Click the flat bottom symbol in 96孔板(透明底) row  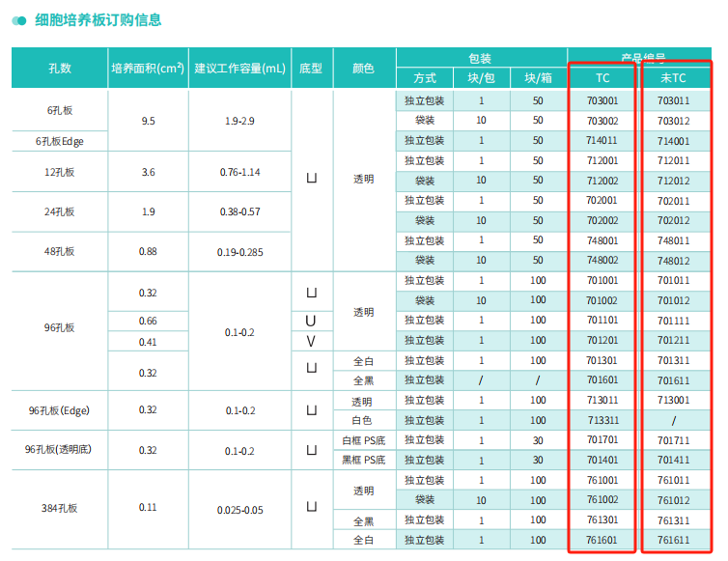click(311, 450)
